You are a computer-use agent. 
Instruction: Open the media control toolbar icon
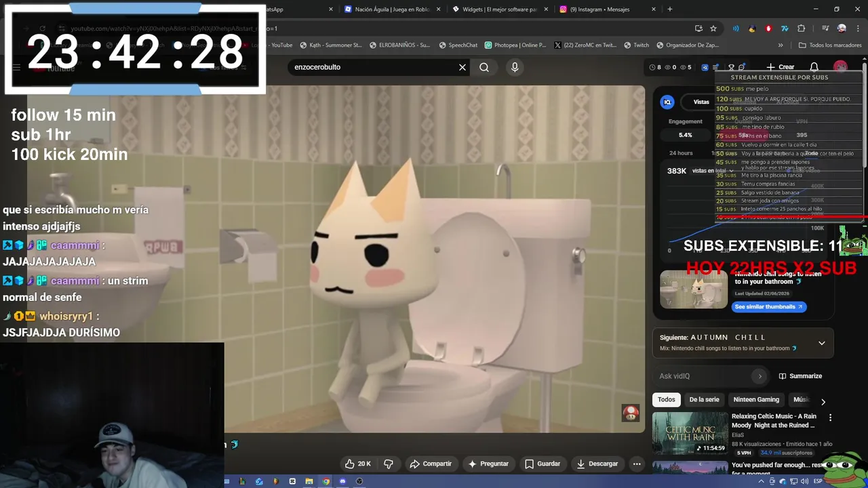[x=825, y=28]
